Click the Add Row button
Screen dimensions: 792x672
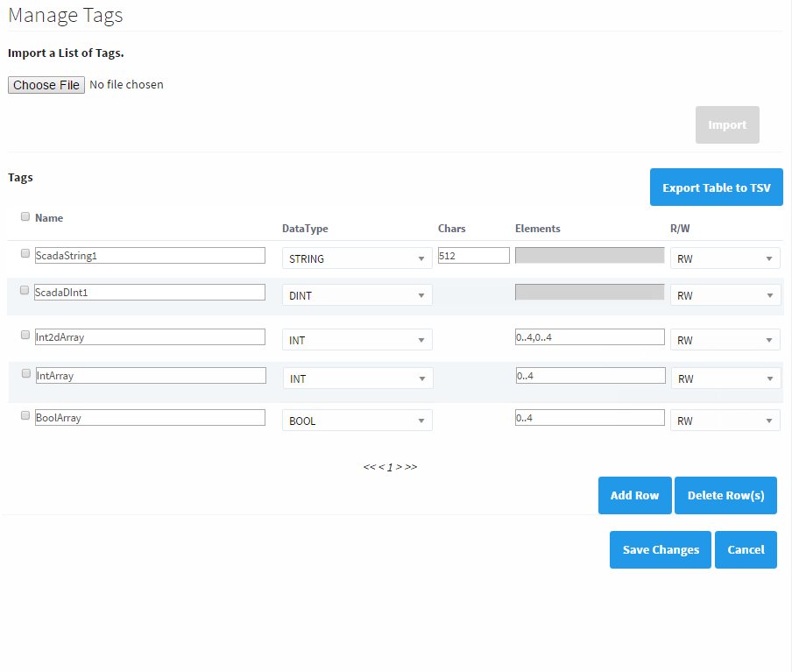click(634, 495)
